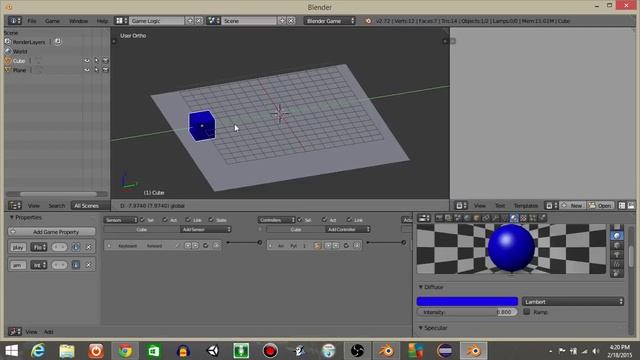Screen dimensions: 640x360
Task: Open the Window menu
Action: tap(78, 21)
